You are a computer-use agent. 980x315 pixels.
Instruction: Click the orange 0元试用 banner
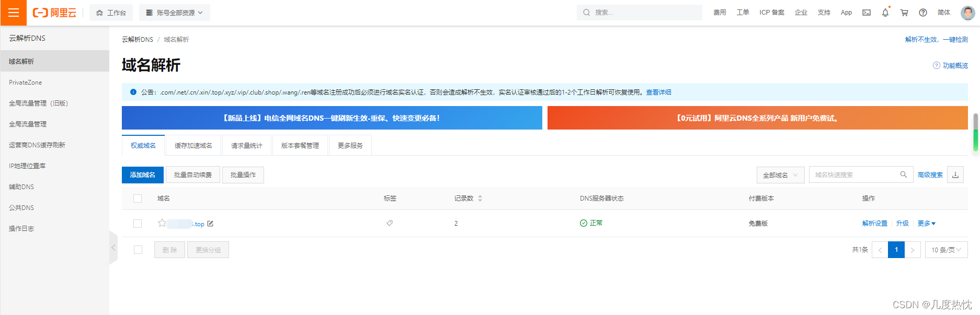click(758, 118)
